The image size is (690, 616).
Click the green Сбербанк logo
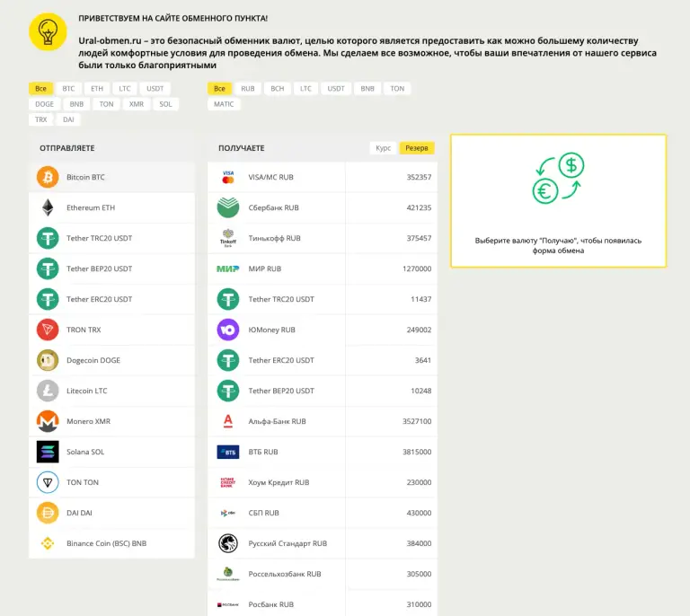point(228,207)
